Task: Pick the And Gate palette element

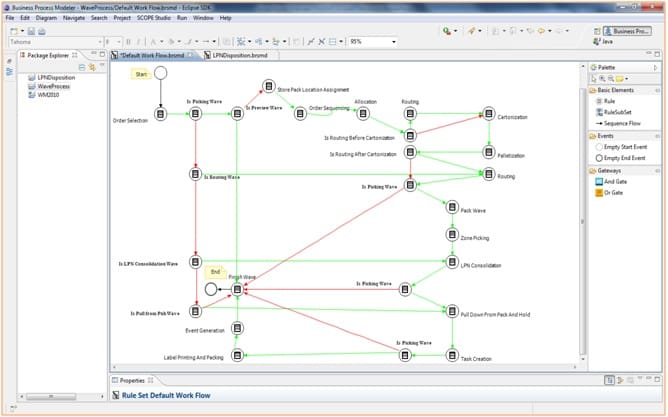Action: (611, 181)
